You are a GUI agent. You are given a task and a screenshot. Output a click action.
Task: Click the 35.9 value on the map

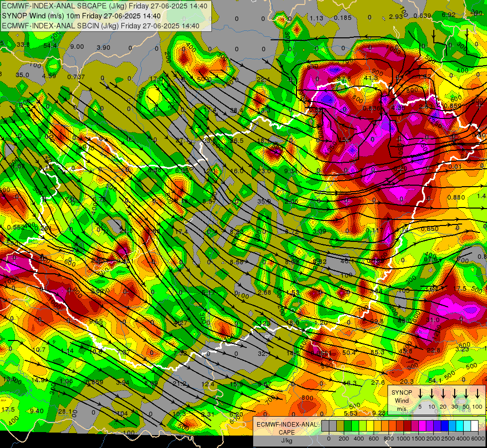point(264,201)
